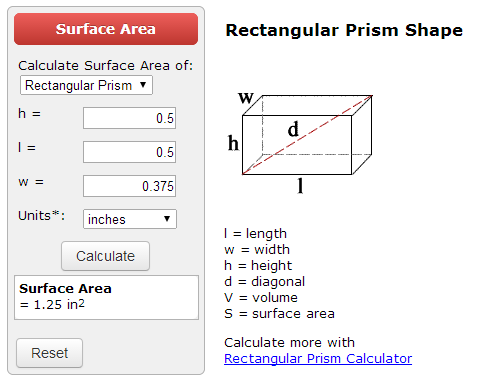
Task: Click the shape dropdown arrow
Action: (x=143, y=85)
